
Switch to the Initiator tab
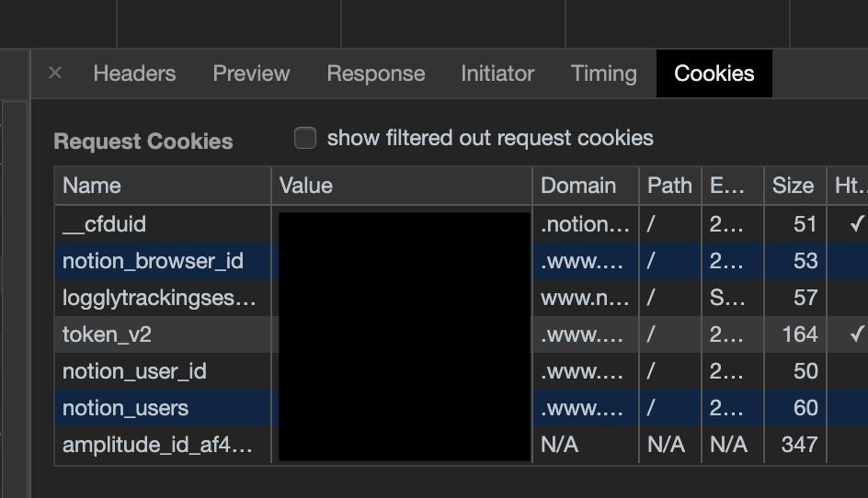click(497, 74)
